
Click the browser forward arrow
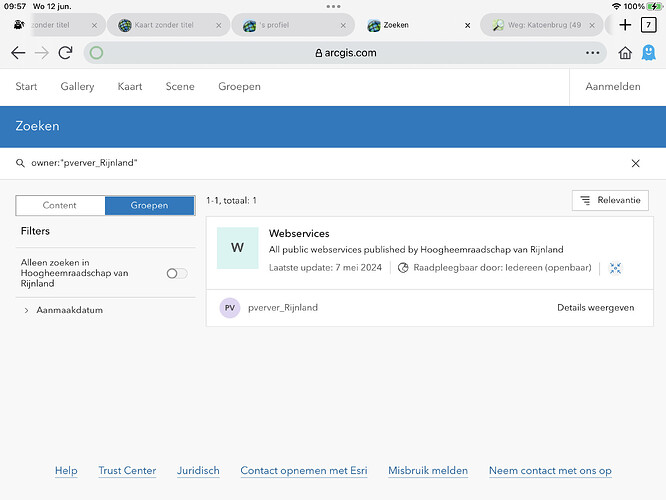42,53
